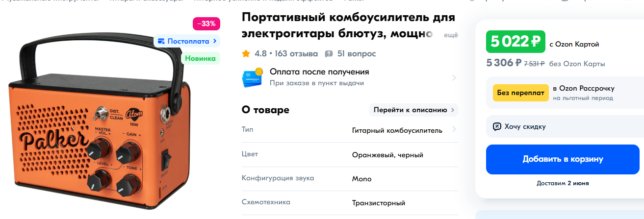644x219 pixels.
Task: Click the orange star rating icon
Action: pos(246,53)
